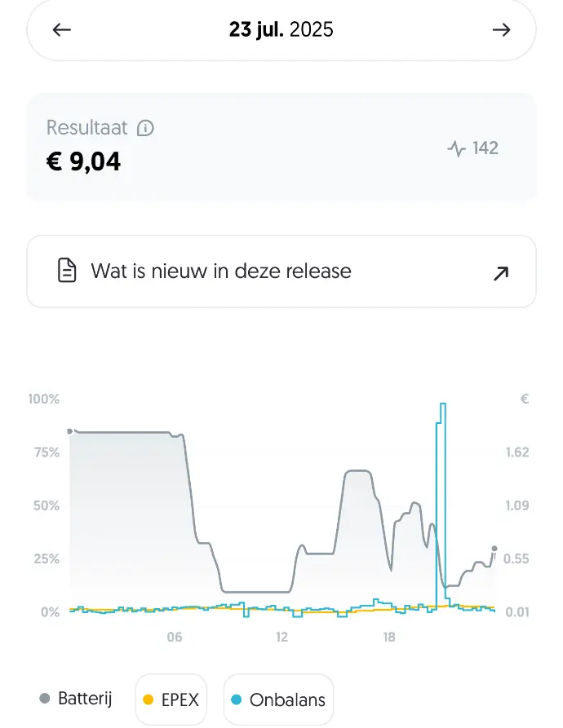
Task: Click the blue Onbalans color dot
Action: pos(237,699)
